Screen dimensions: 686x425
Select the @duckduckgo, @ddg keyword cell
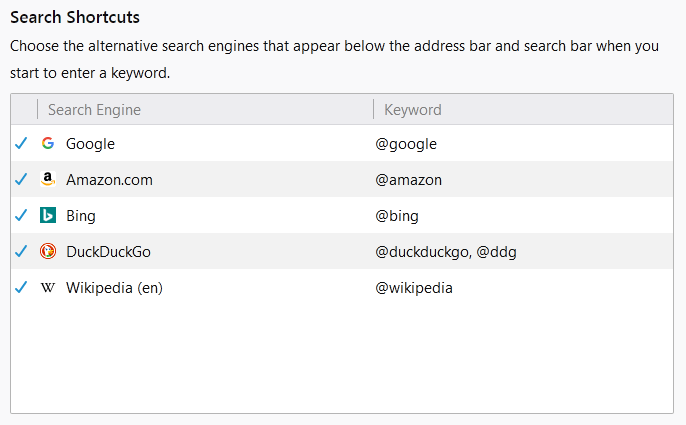coord(446,252)
